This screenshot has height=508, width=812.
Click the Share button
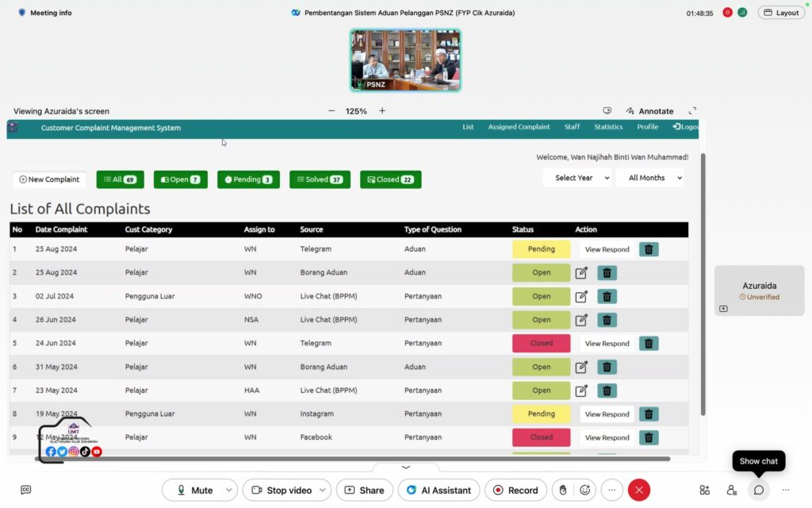364,490
